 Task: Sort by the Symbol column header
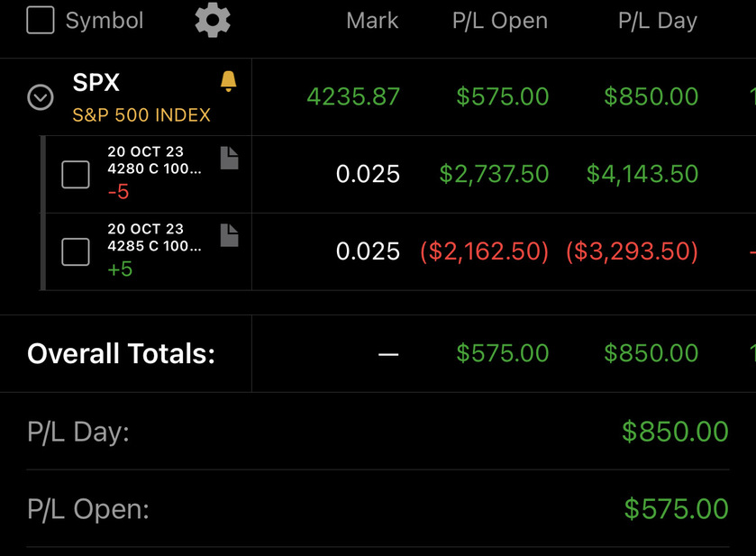[105, 21]
